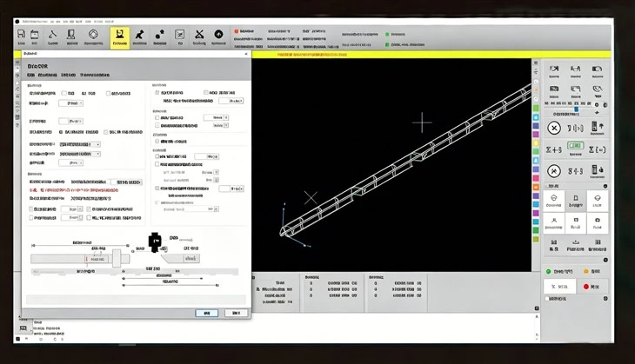This screenshot has width=635, height=364.
Task: Click the first tile of the right panel's white tile grid
Action: (554, 201)
